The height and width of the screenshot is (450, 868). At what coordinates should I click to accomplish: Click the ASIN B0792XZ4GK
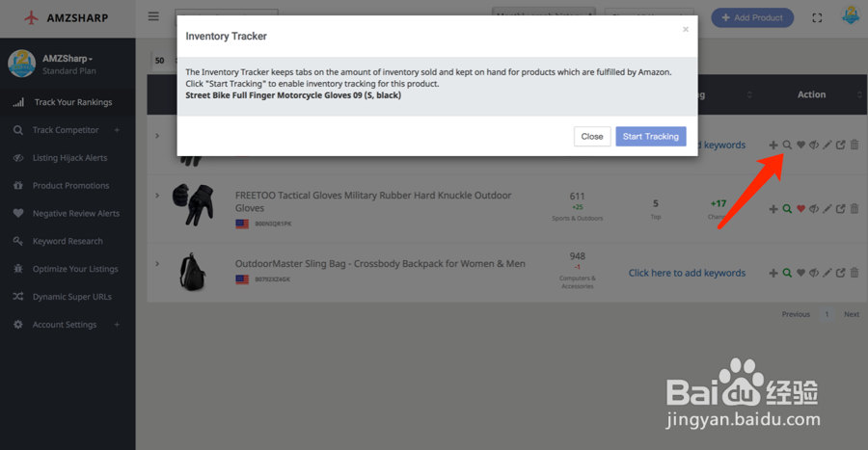[x=272, y=279]
